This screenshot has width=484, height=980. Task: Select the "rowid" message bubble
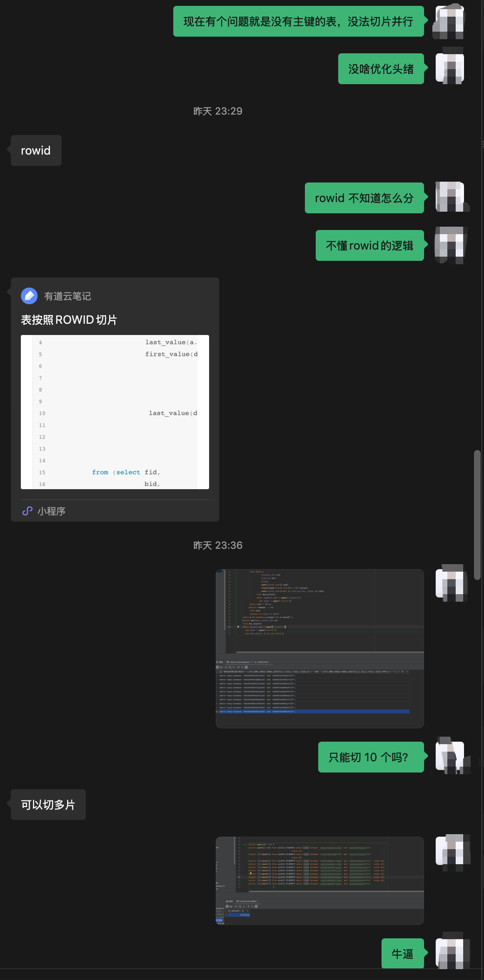click(x=36, y=150)
